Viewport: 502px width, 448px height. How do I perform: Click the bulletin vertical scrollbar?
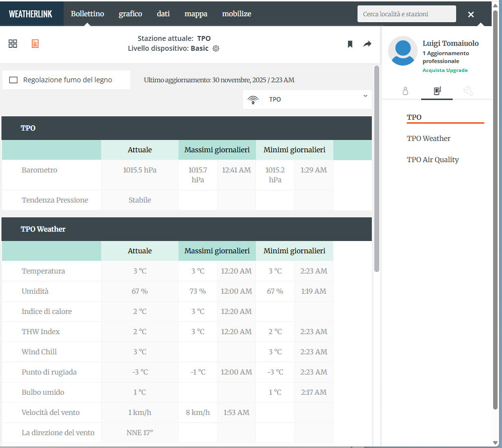377,168
